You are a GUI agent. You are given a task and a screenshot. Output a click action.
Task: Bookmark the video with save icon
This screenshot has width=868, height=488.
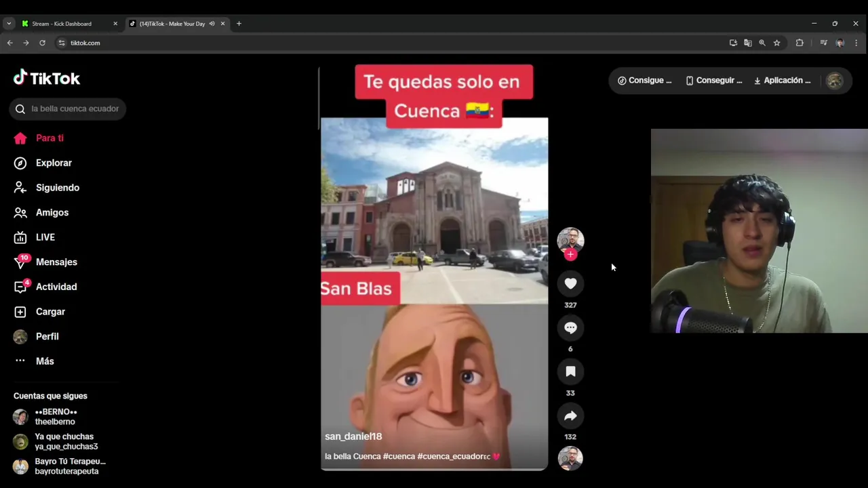coord(570,372)
